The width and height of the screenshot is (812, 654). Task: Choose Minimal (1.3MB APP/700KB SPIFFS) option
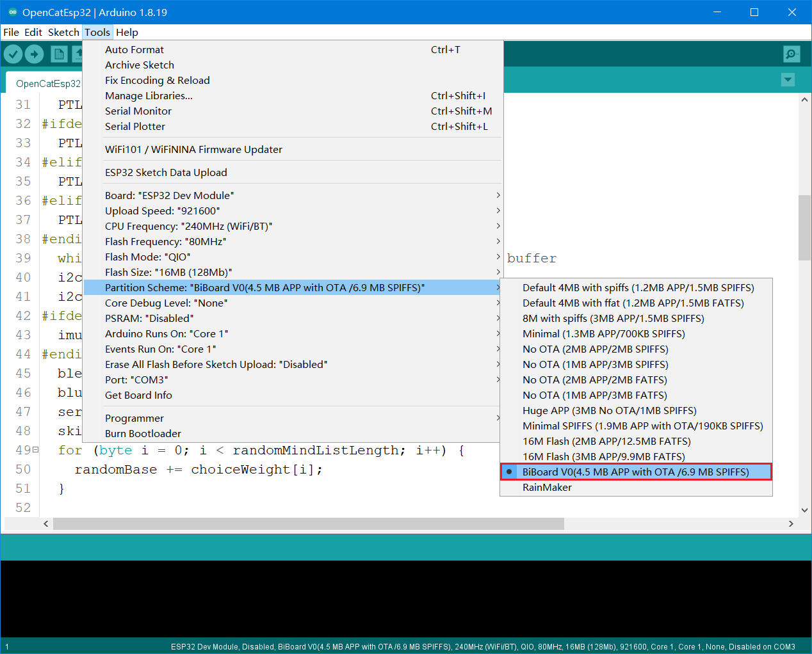click(x=636, y=333)
